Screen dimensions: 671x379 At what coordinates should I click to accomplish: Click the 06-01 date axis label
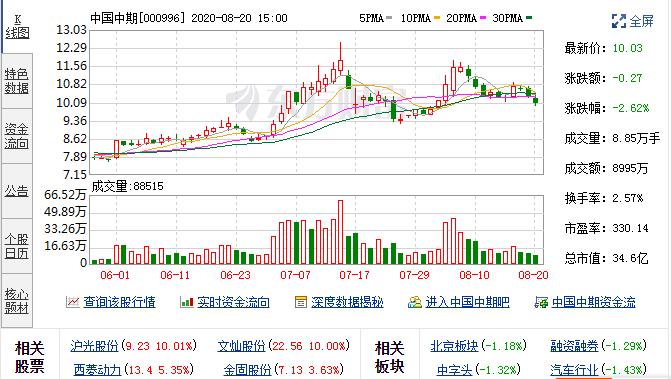pos(115,275)
